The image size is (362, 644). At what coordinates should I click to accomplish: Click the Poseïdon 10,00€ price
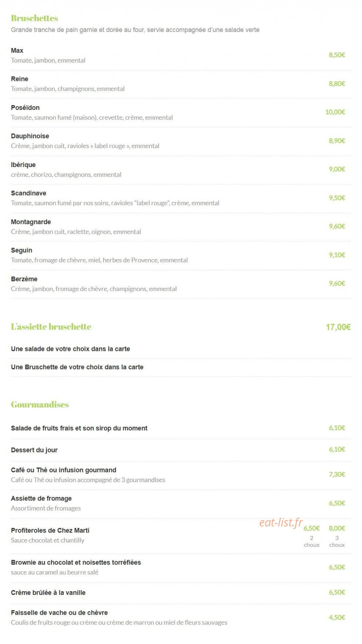coord(335,112)
